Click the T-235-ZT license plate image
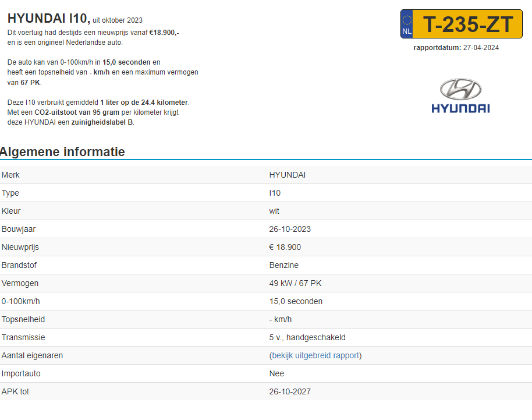The width and height of the screenshot is (532, 420). (x=462, y=24)
